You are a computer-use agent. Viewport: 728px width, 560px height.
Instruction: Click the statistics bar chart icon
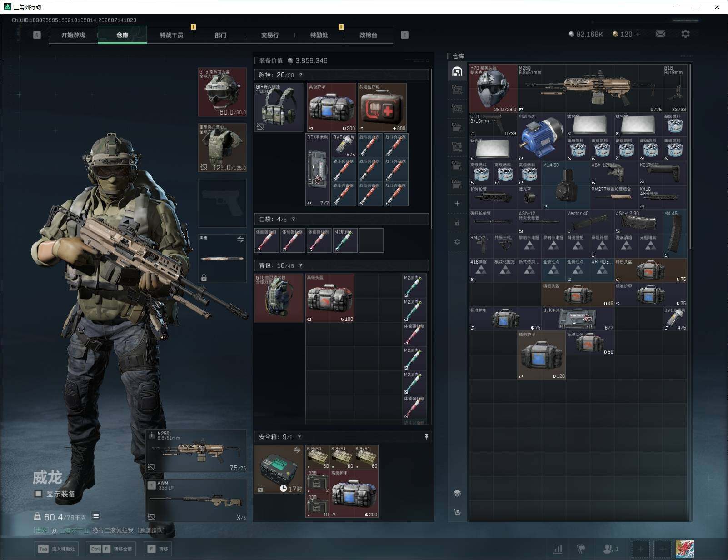[x=558, y=549]
